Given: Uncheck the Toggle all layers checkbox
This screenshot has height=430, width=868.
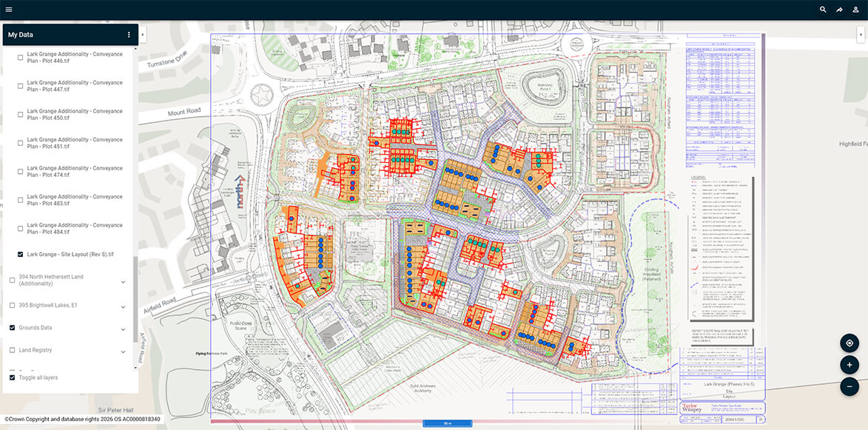Looking at the screenshot, I should 12,377.
